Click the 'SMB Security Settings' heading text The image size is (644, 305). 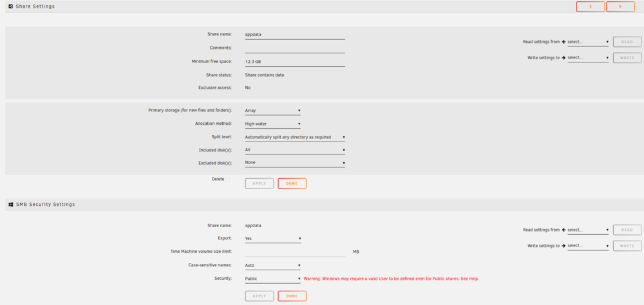pos(46,204)
